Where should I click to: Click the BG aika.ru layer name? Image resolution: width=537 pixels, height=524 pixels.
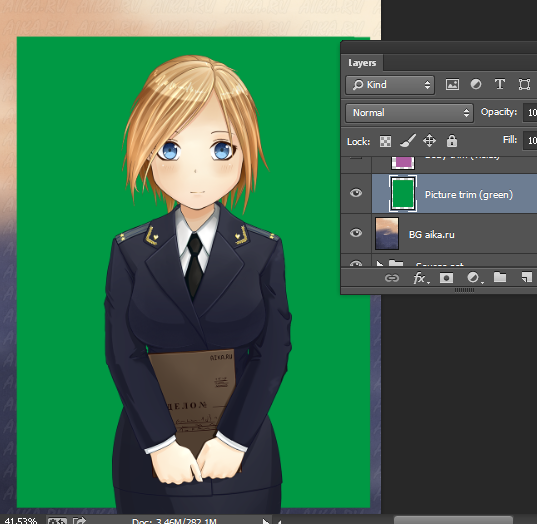(x=432, y=235)
